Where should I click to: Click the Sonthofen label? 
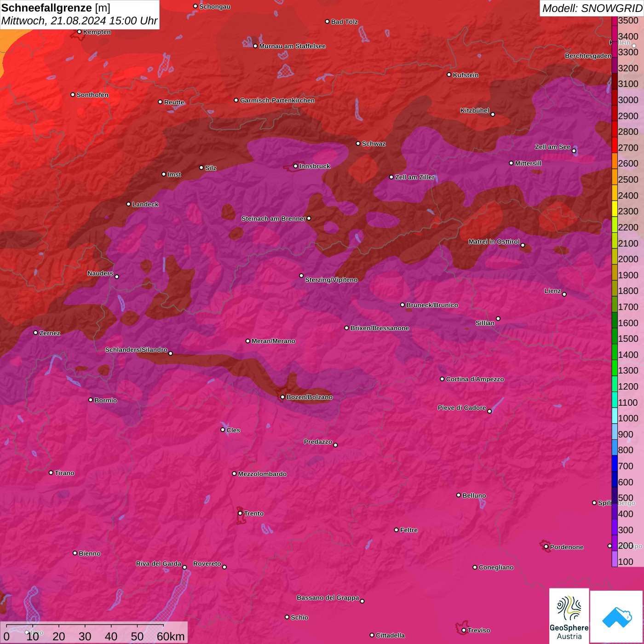click(92, 95)
